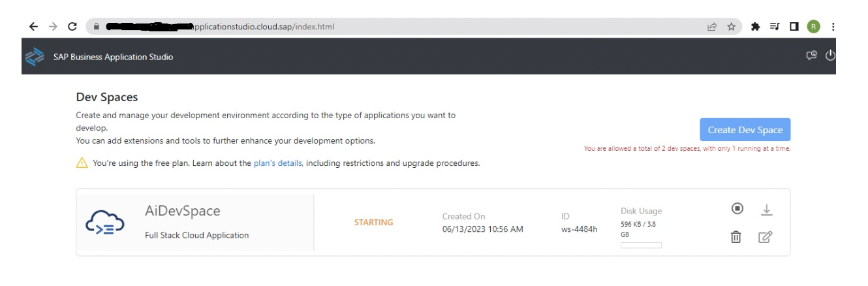Click the yellow warning triangle icon

82,163
